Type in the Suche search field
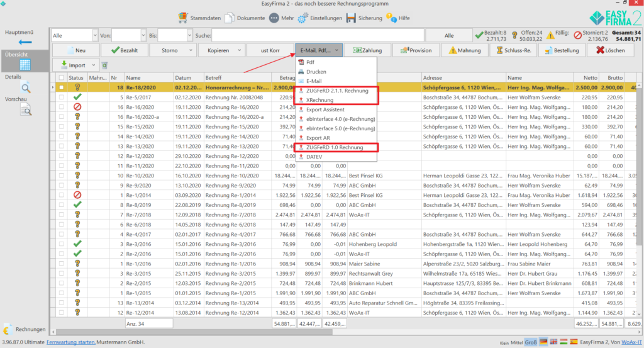Viewport: 644px width, 348px height. pyautogui.click(x=318, y=35)
